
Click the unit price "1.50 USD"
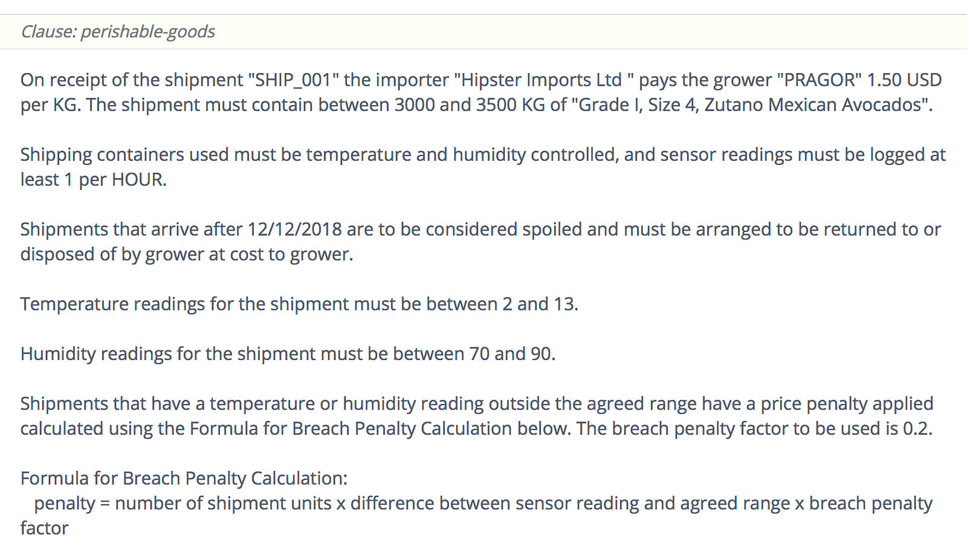(905, 80)
